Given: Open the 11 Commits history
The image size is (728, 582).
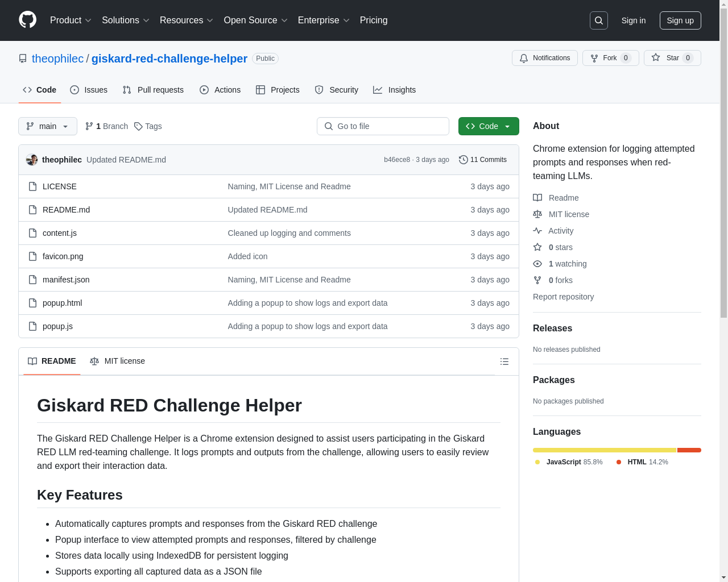Looking at the screenshot, I should tap(483, 160).
